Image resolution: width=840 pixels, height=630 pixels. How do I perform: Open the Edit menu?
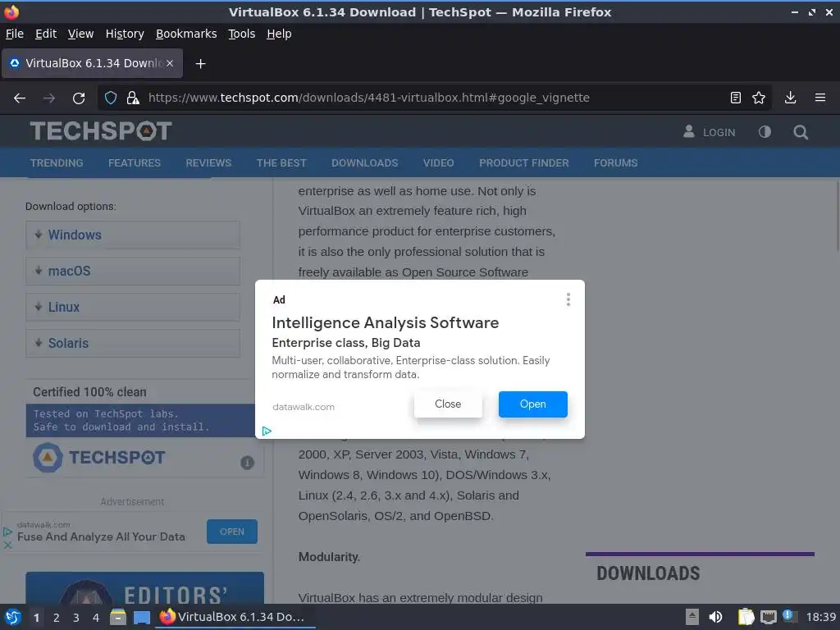(46, 34)
